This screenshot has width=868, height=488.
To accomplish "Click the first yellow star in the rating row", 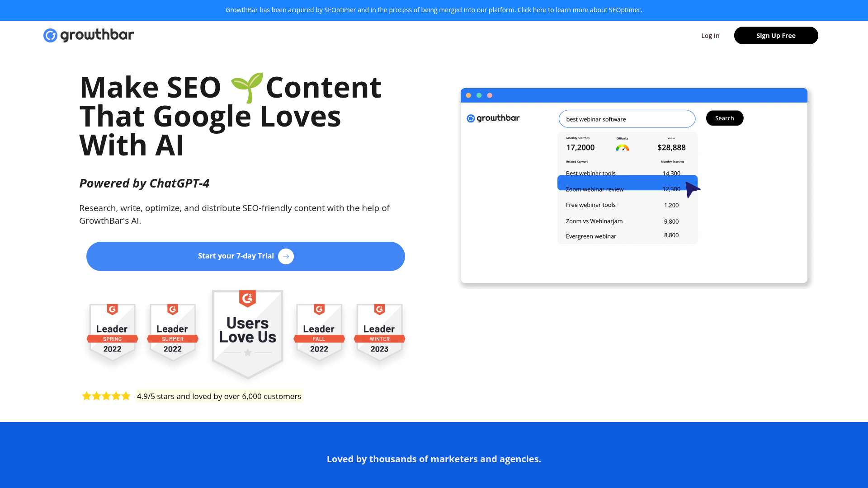I will 86,396.
